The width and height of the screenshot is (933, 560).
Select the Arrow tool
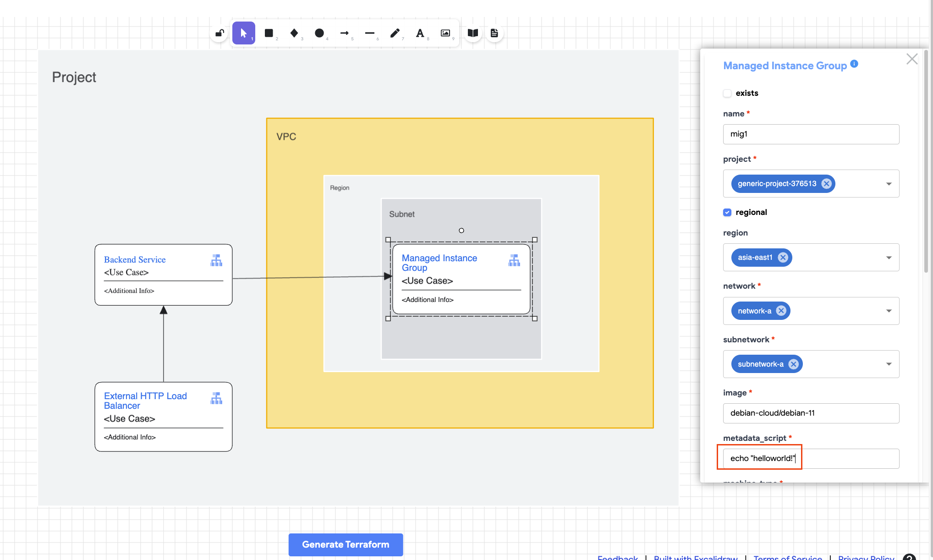(345, 33)
